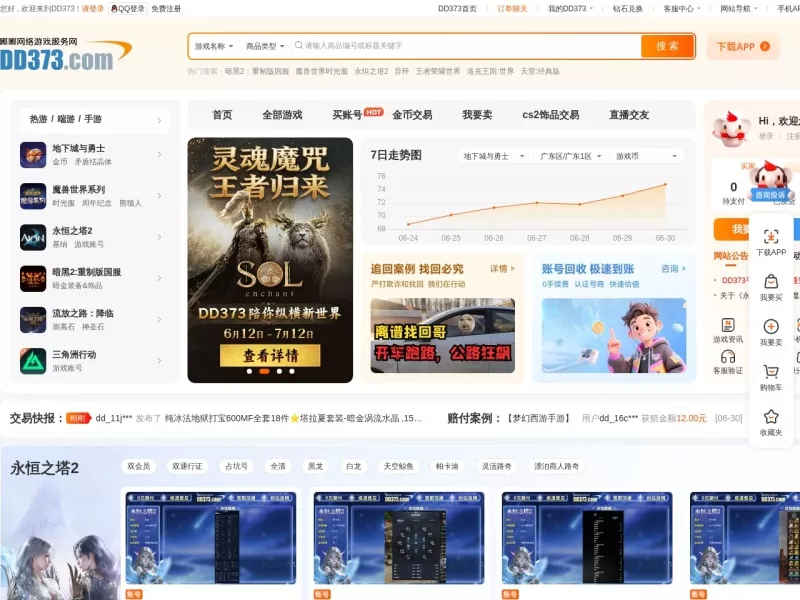Click the 我要买 shopping bag icon

pos(771,282)
